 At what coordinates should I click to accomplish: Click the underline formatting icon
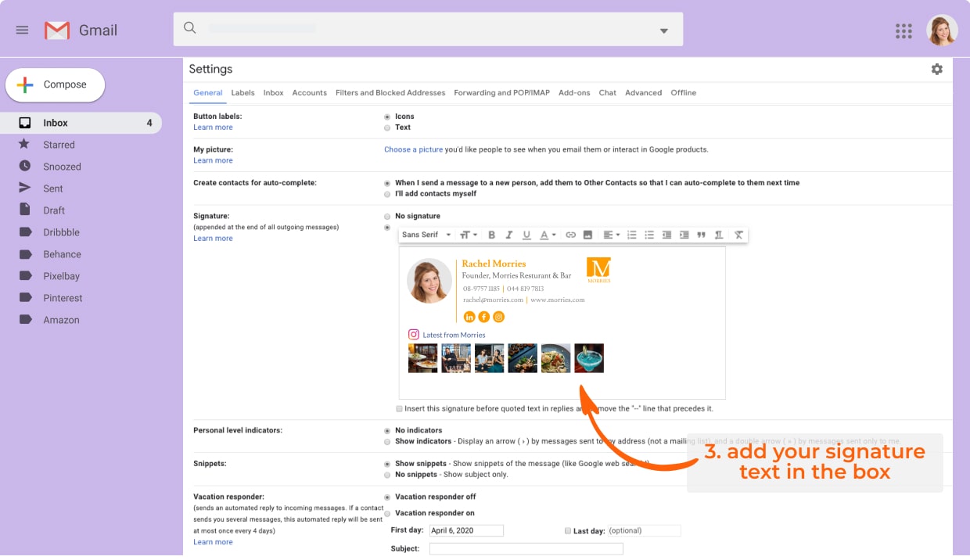point(526,235)
